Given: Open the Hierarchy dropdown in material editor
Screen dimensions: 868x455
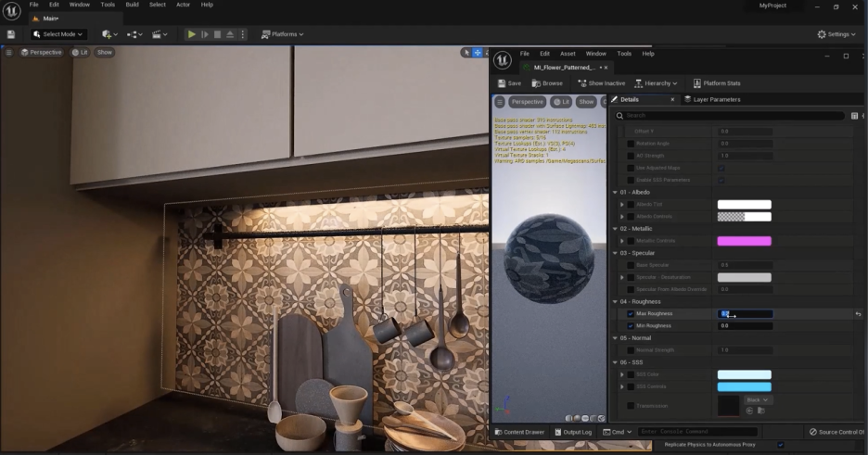Looking at the screenshot, I should pos(656,83).
